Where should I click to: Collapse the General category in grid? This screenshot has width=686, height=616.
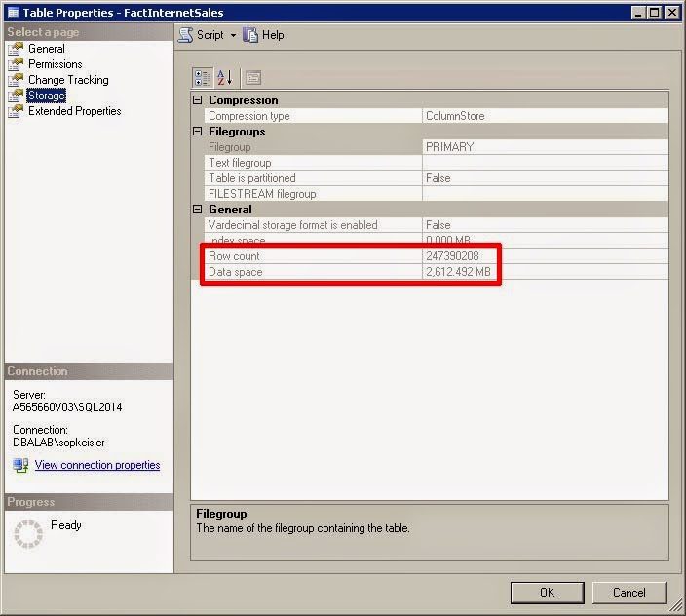(197, 210)
